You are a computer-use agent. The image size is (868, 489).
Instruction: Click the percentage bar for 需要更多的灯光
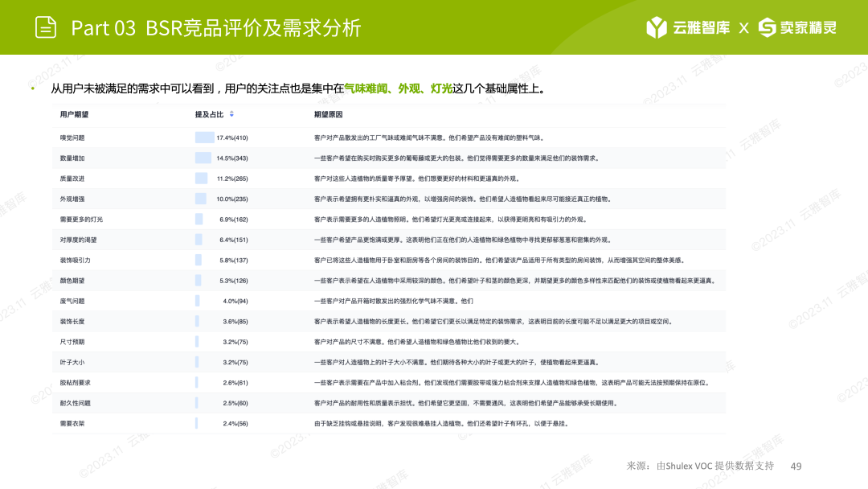pyautogui.click(x=198, y=218)
